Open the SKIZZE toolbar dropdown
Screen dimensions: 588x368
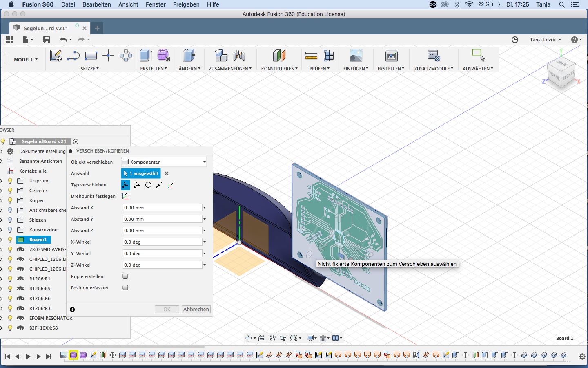pyautogui.click(x=89, y=69)
